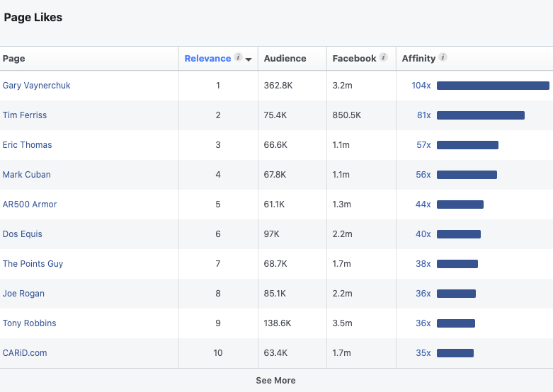Click the 104x affinity bar
The height and width of the screenshot is (392, 553).
pyautogui.click(x=493, y=86)
